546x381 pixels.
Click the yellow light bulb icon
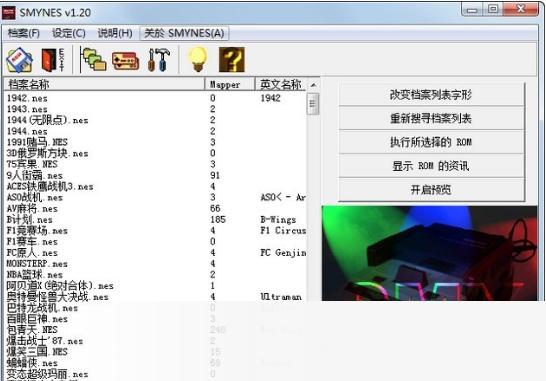point(198,60)
